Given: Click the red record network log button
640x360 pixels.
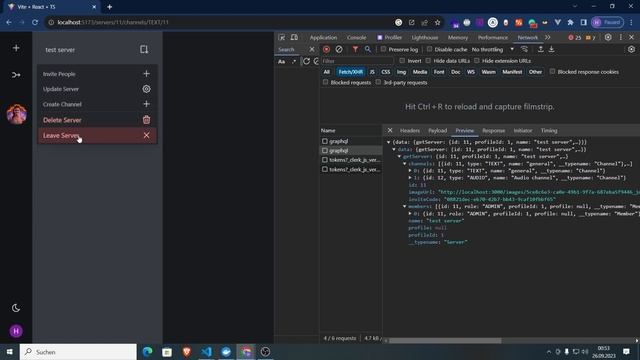Looking at the screenshot, I should tap(326, 49).
